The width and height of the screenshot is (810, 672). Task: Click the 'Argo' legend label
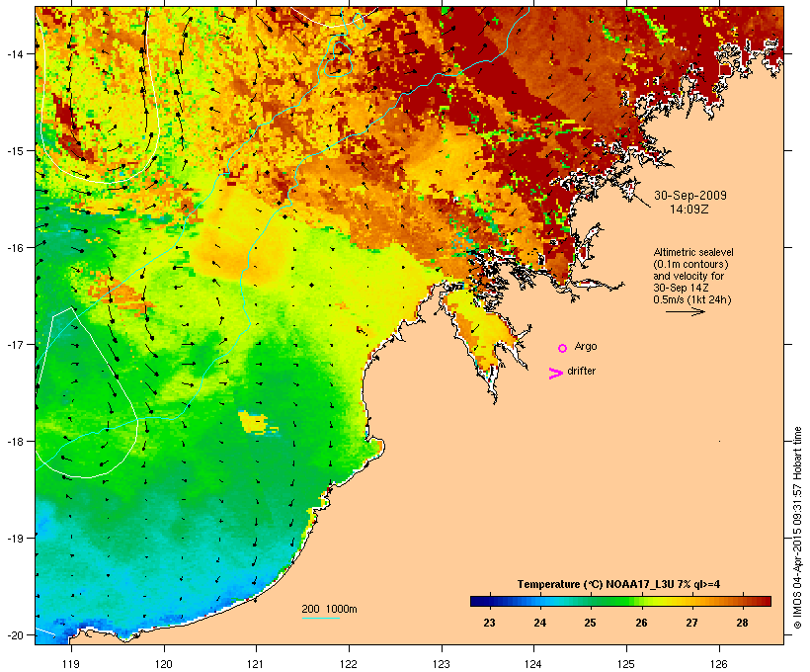pos(586,346)
